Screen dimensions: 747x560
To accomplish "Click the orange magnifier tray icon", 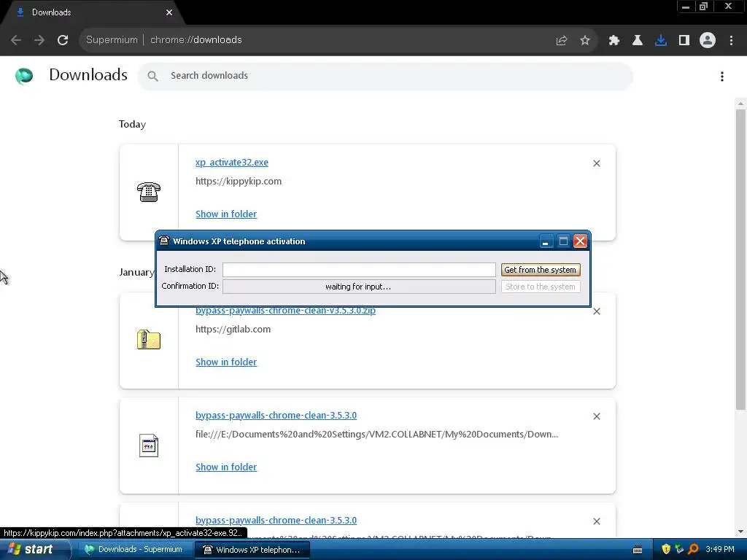I will (693, 549).
